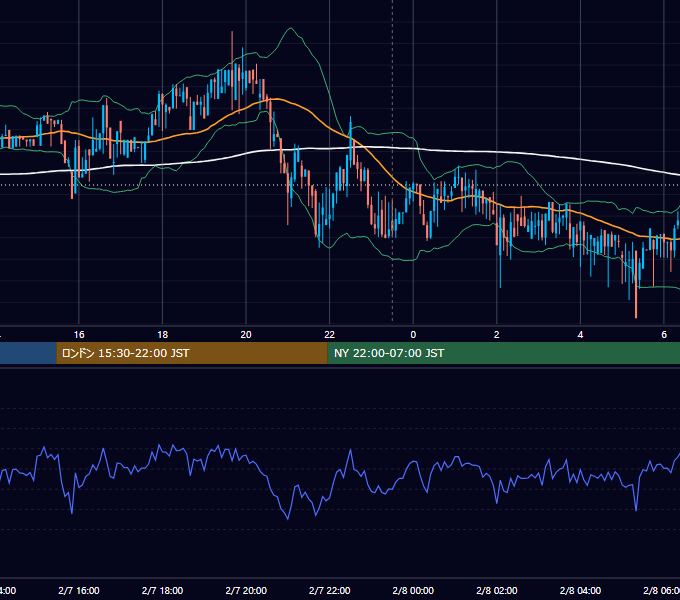The image size is (680, 600).
Task: Select the 2/7 18:00 time label
Action: coord(162,590)
